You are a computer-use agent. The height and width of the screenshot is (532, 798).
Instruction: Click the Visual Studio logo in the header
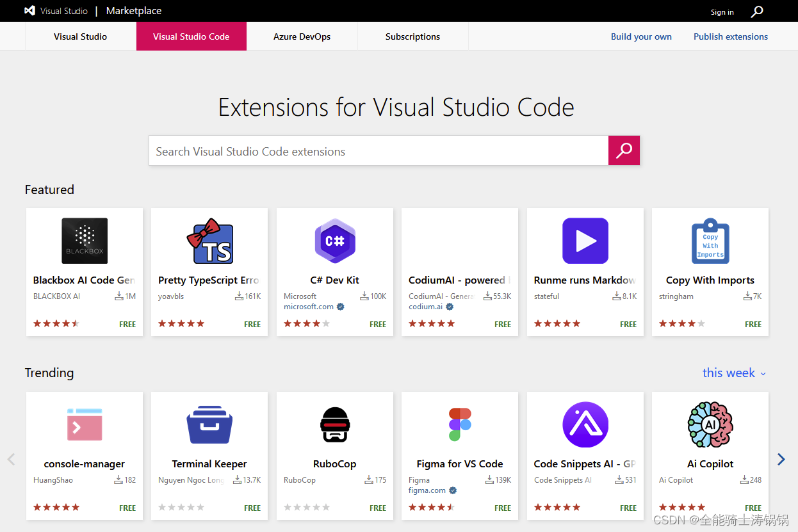pos(30,10)
